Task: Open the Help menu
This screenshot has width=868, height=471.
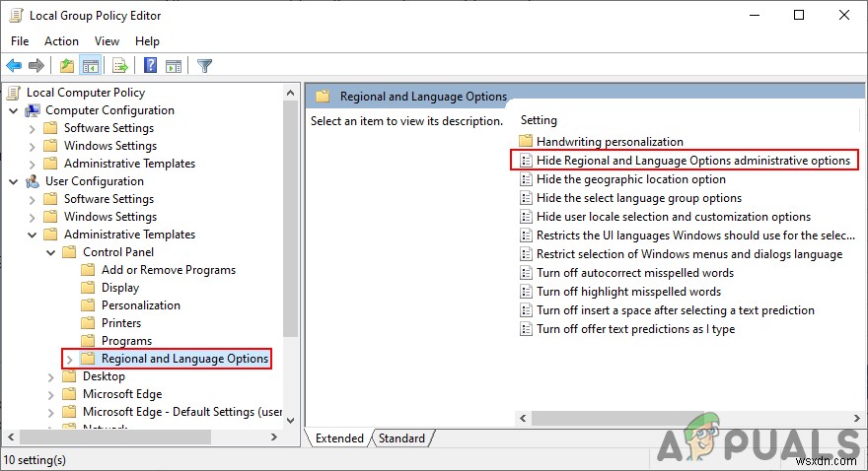Action: pyautogui.click(x=147, y=41)
